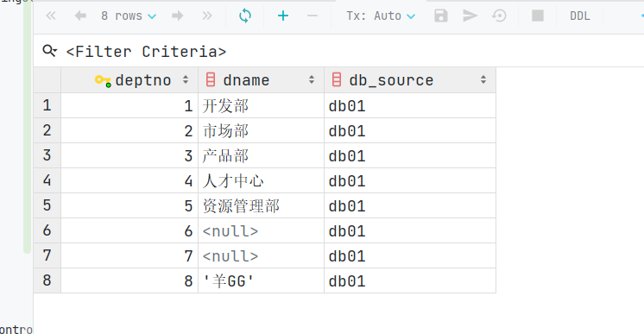
Task: Sort by the dname column arrows
Action: click(312, 79)
